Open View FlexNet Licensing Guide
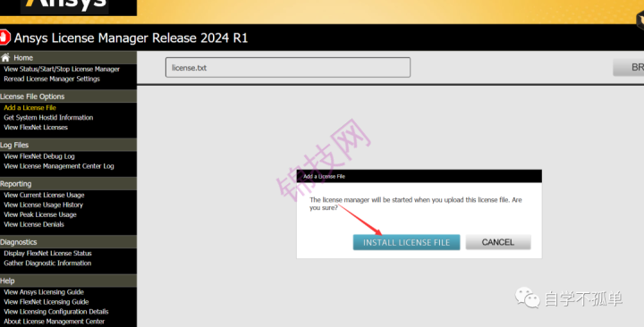This screenshot has height=327, width=644. 46,302
